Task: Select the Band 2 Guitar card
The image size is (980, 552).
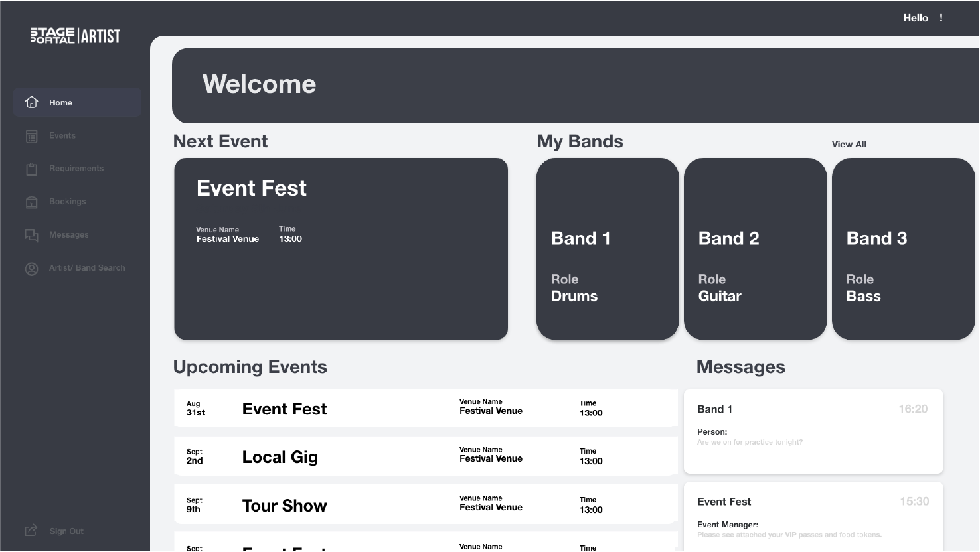Action: coord(755,249)
